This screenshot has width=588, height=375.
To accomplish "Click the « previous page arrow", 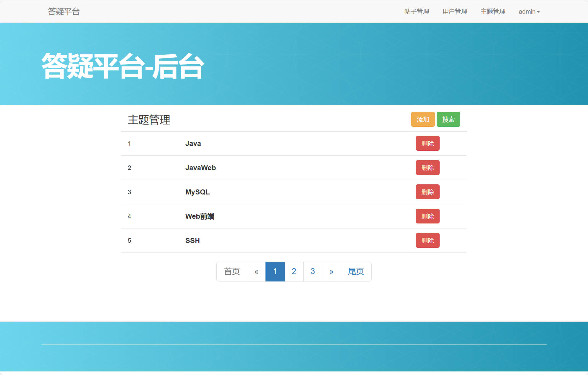I will click(256, 271).
